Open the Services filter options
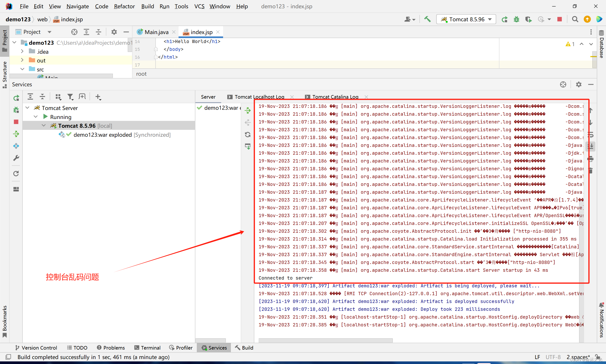 point(71,97)
